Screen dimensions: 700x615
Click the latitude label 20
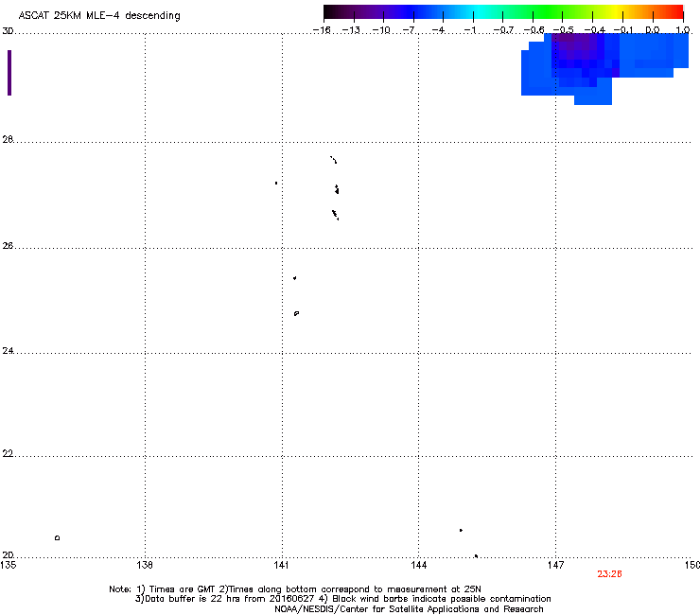[x=8, y=555]
